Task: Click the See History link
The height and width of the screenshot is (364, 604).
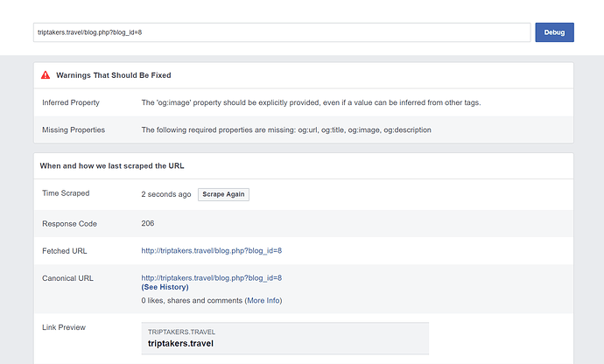Action: (x=165, y=287)
